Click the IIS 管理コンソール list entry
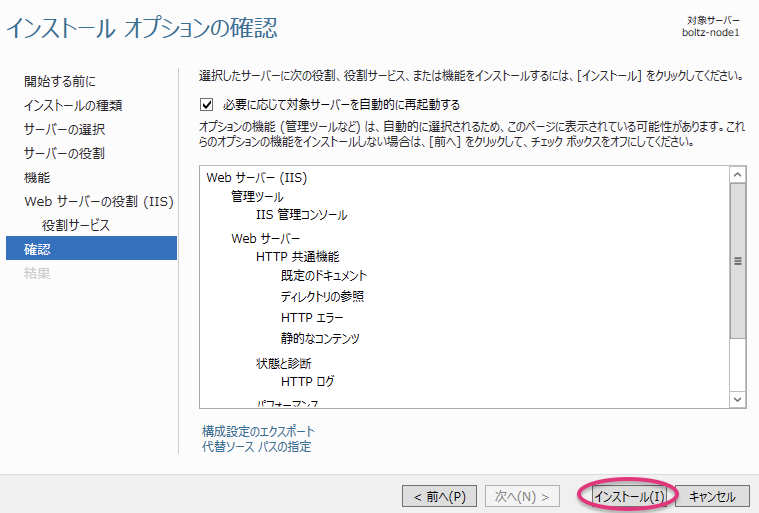Screen dimensions: 759x513 click(x=302, y=214)
